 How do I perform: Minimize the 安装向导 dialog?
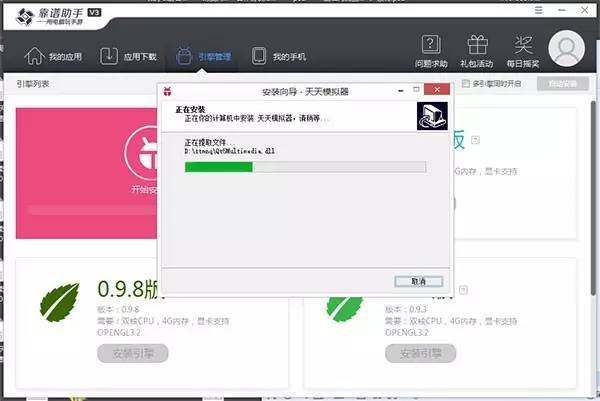(401, 91)
